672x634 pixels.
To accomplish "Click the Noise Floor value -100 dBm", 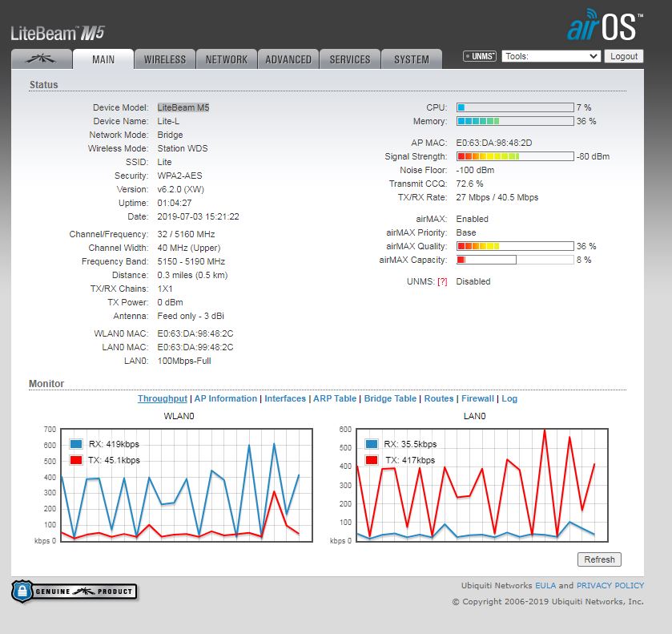I will click(475, 170).
